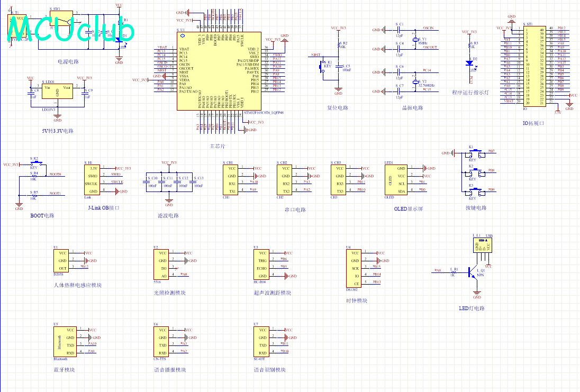Select the LDO3V3 regulator block
This screenshot has height=392, width=580.
coord(57,91)
